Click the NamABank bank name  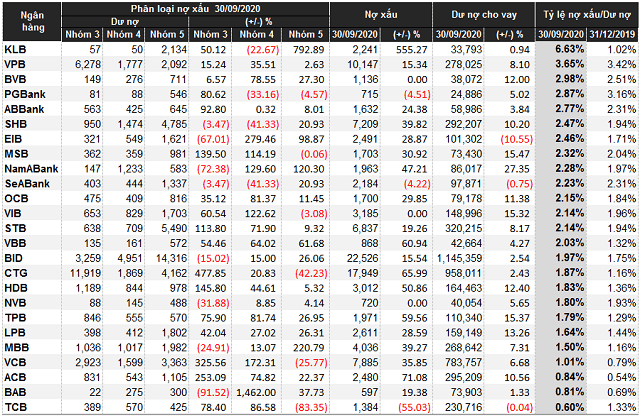pyautogui.click(x=31, y=169)
